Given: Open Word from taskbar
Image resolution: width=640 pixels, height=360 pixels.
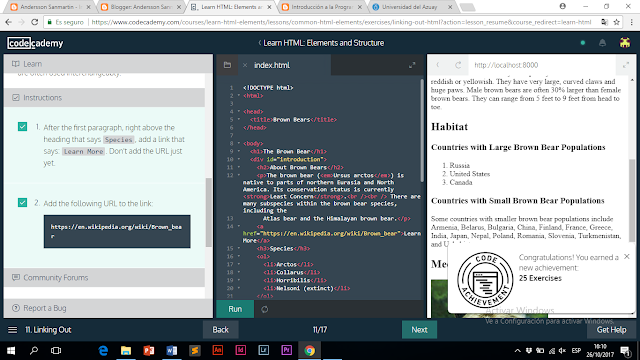Looking at the screenshot, I should coord(172,351).
